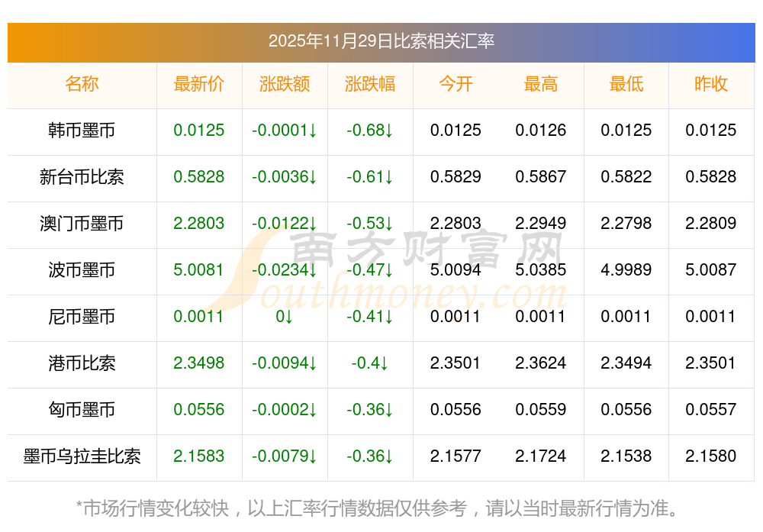Viewport: 763px width, 532px height.
Task: Select the 涨跌额 column header
Action: point(285,84)
